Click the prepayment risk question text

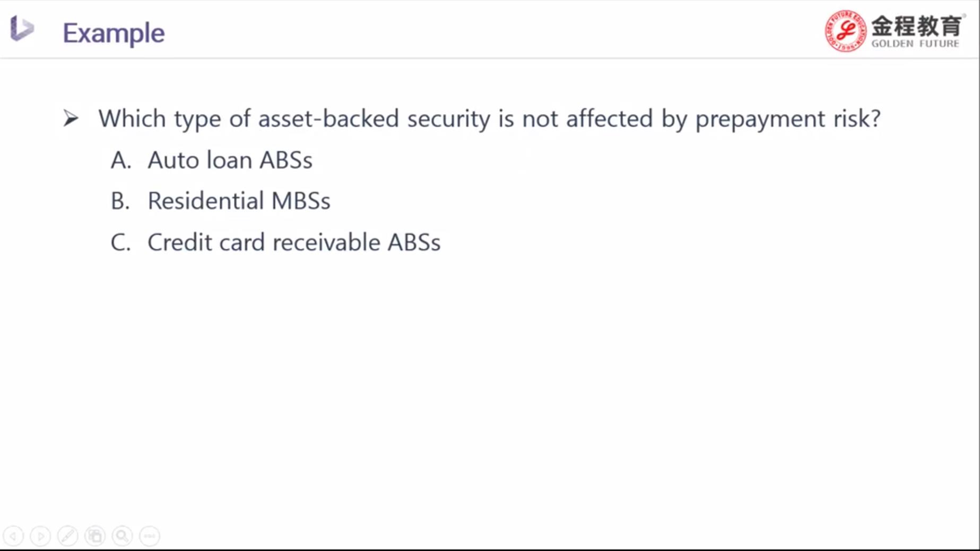(x=489, y=118)
